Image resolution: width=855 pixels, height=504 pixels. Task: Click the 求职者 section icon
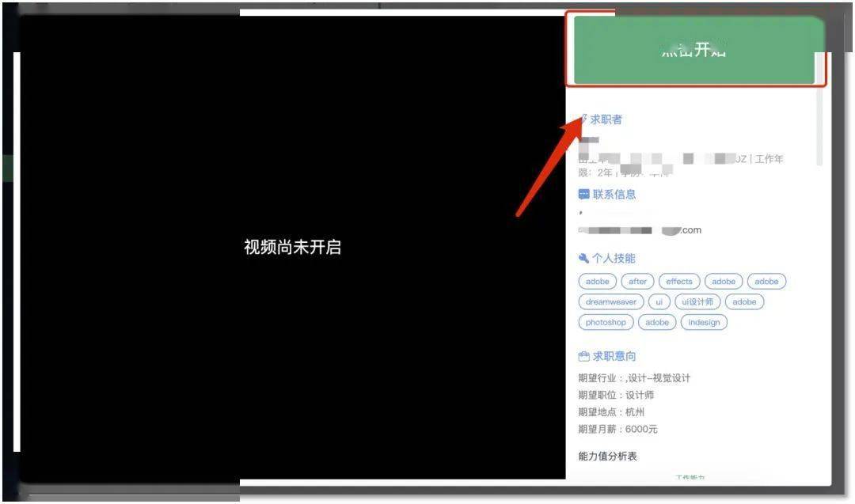coord(583,119)
